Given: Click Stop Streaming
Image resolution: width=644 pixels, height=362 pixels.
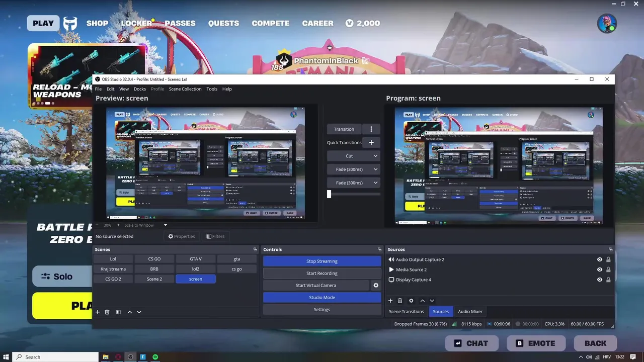Looking at the screenshot, I should coord(322,261).
